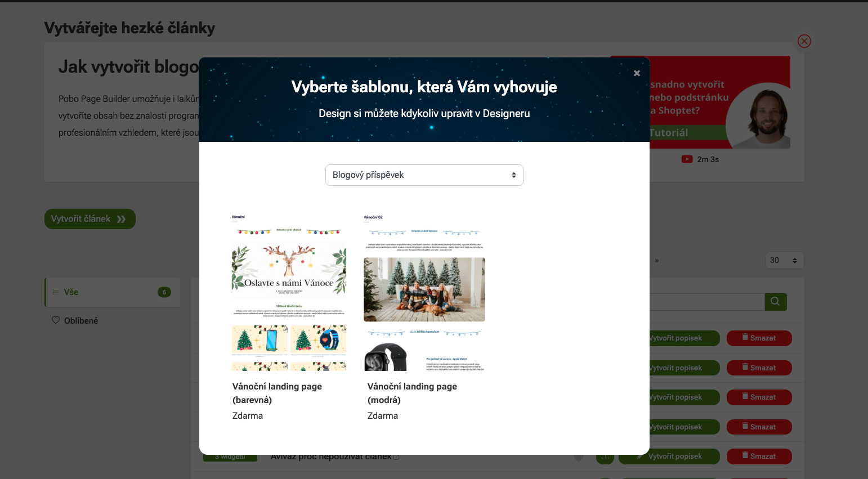Delete the first article with Smazat
This screenshot has height=479, width=868.
pyautogui.click(x=759, y=338)
